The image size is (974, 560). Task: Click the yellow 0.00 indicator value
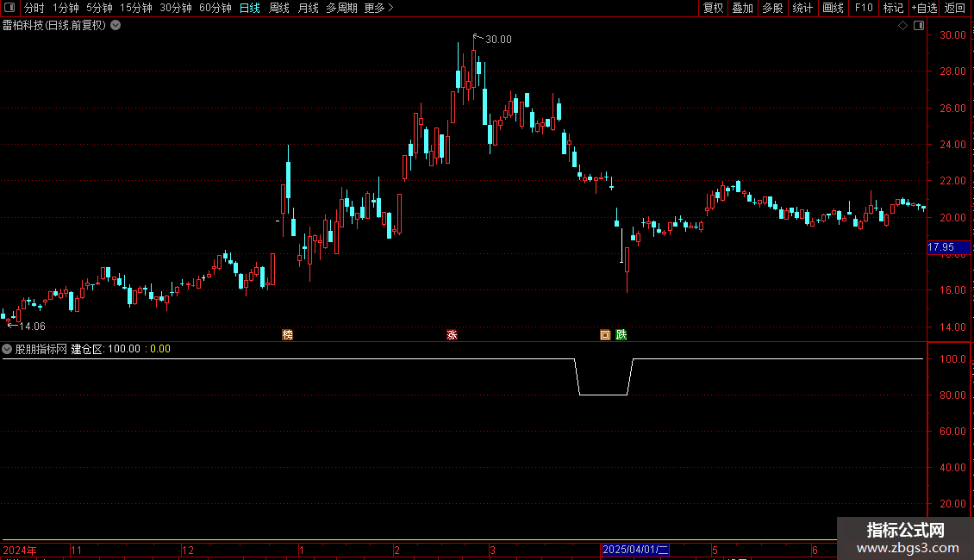pyautogui.click(x=160, y=349)
